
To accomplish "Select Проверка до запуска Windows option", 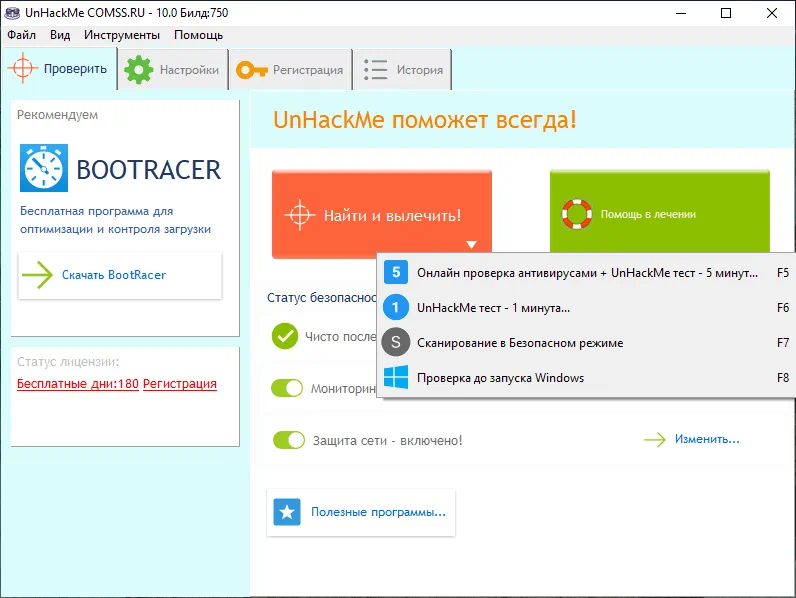I will tap(586, 378).
